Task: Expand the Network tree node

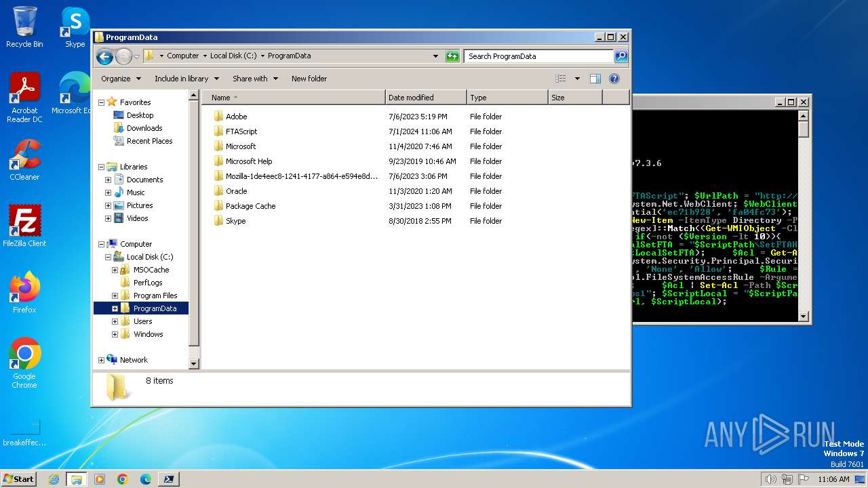Action: [x=101, y=360]
